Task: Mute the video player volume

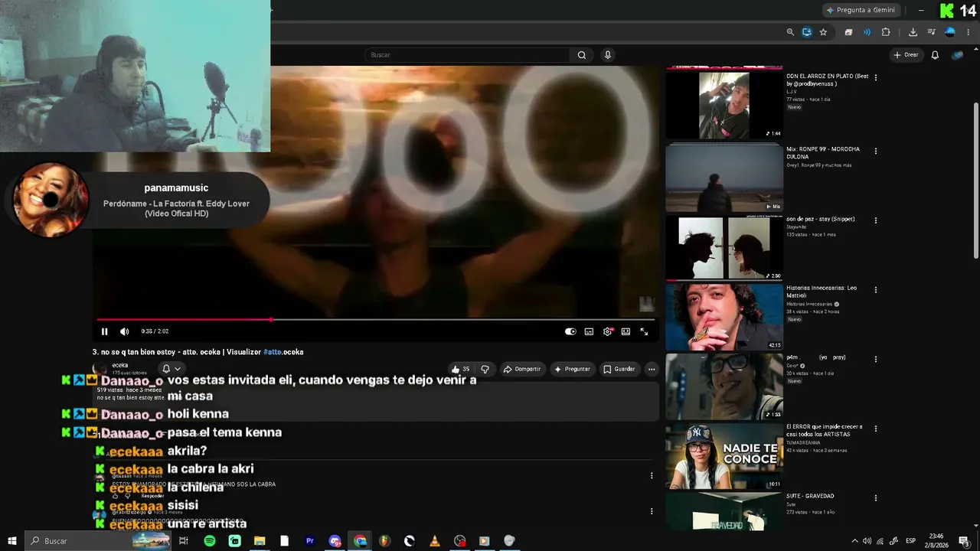Action: click(x=124, y=331)
